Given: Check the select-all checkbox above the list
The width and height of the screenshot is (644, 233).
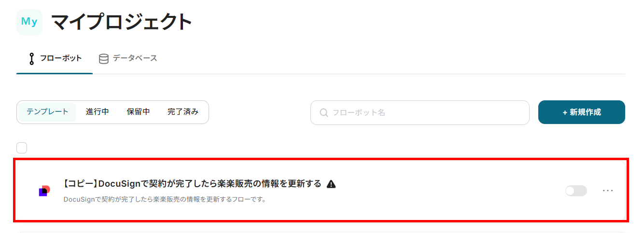Looking at the screenshot, I should click(22, 148).
